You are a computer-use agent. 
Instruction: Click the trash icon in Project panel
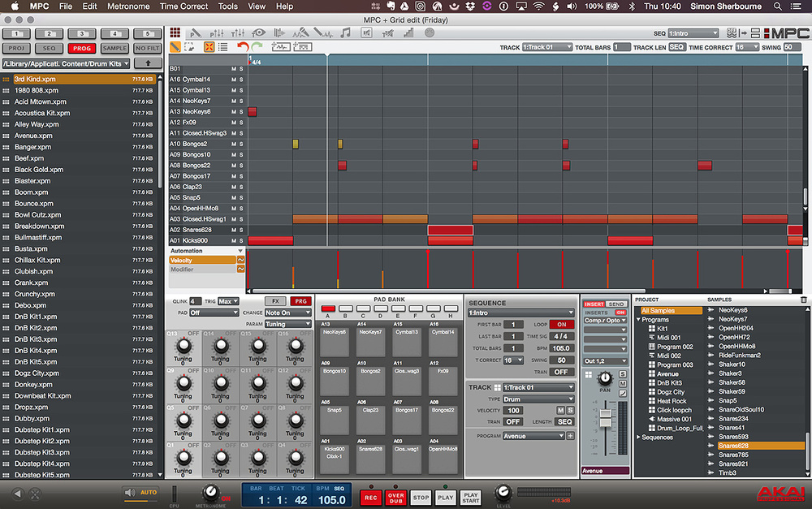(804, 300)
